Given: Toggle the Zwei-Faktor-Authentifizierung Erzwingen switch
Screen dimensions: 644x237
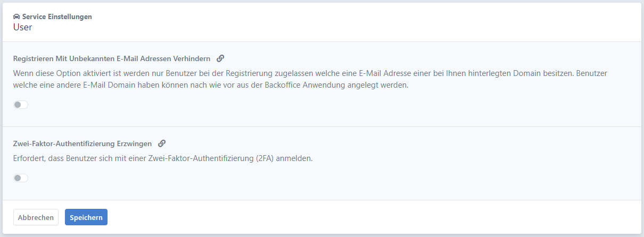Looking at the screenshot, I should pyautogui.click(x=21, y=178).
